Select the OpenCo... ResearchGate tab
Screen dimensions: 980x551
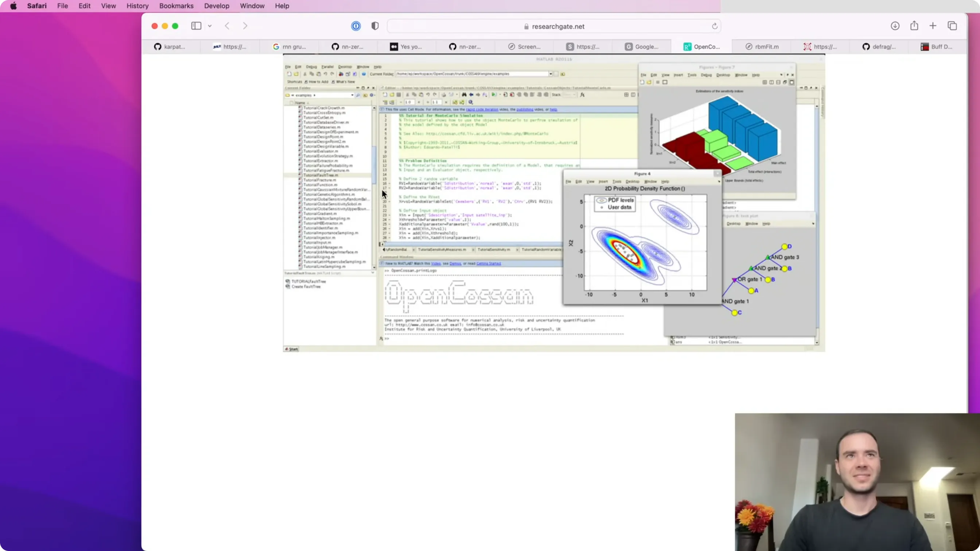[702, 47]
